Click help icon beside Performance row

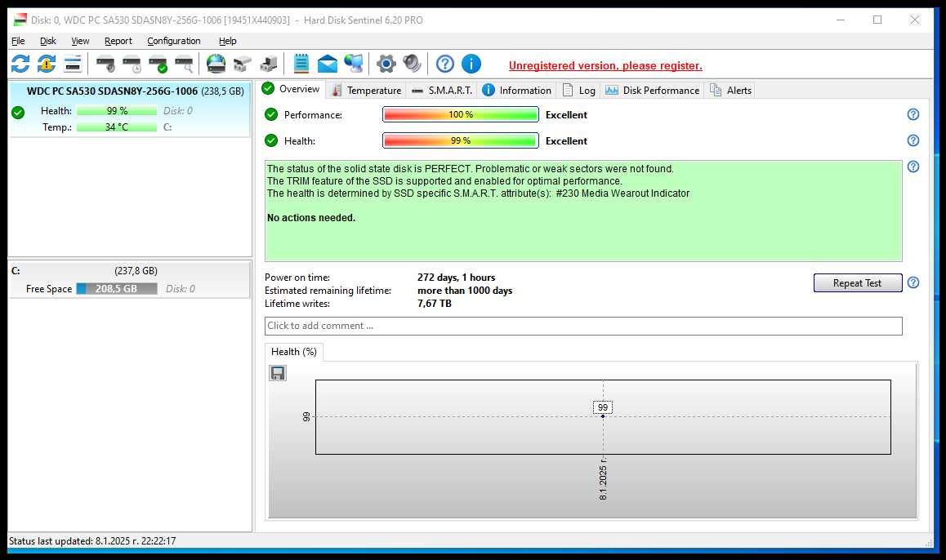pos(913,114)
